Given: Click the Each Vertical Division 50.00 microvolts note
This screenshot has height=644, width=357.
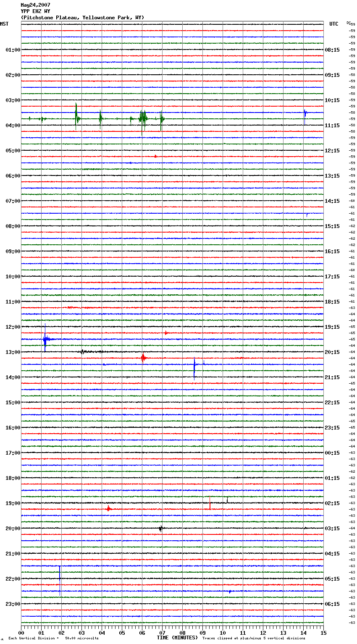Looking at the screenshot, I should 53,639.
